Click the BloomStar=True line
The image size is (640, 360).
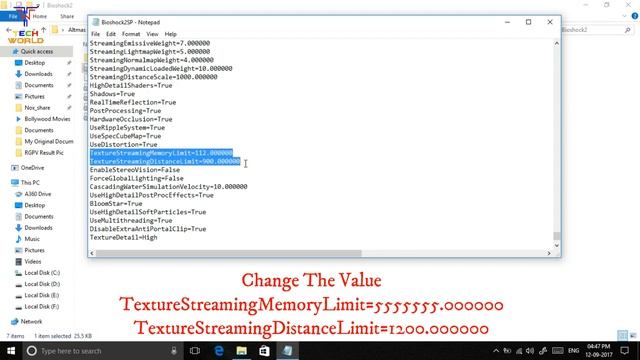coord(116,203)
